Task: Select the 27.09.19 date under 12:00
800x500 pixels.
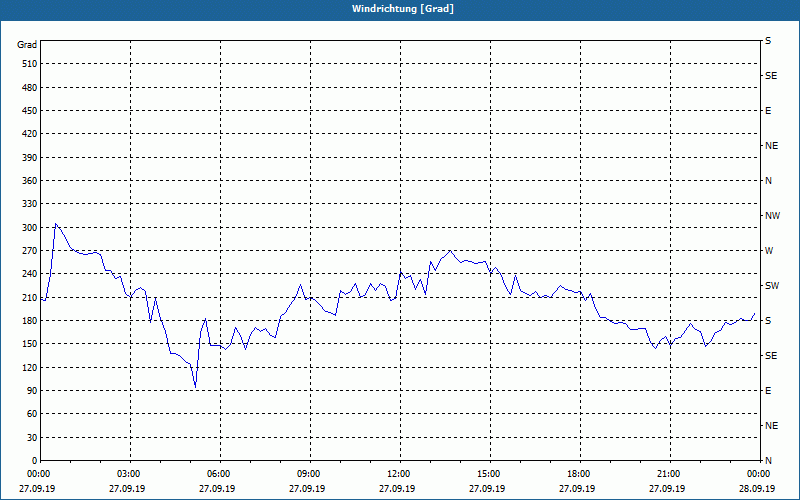Action: pyautogui.click(x=397, y=488)
